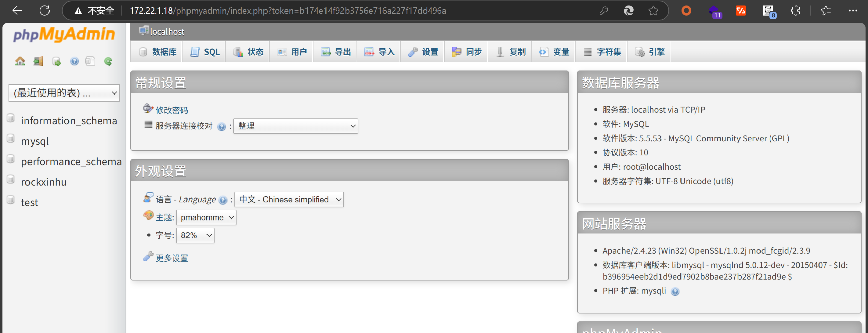Open the test database
Screen dimensions: 868x333
29,203
